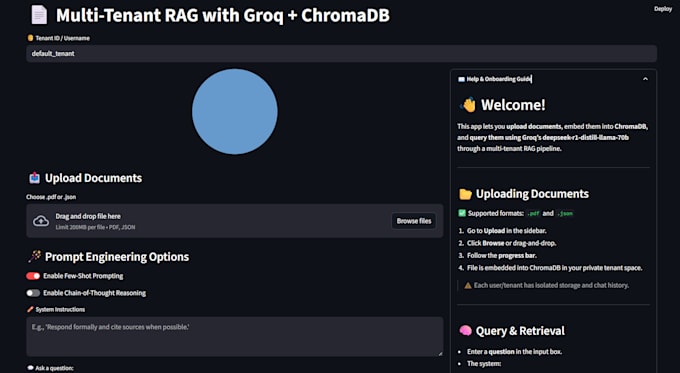Click the warning triangle isolated storage icon
This screenshot has width=680, height=373.
click(x=468, y=285)
